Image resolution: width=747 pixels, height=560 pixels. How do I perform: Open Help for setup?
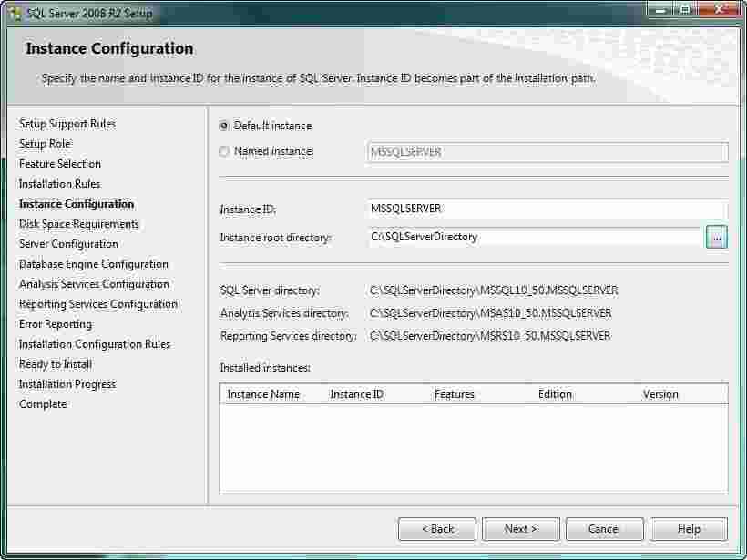pyautogui.click(x=689, y=529)
